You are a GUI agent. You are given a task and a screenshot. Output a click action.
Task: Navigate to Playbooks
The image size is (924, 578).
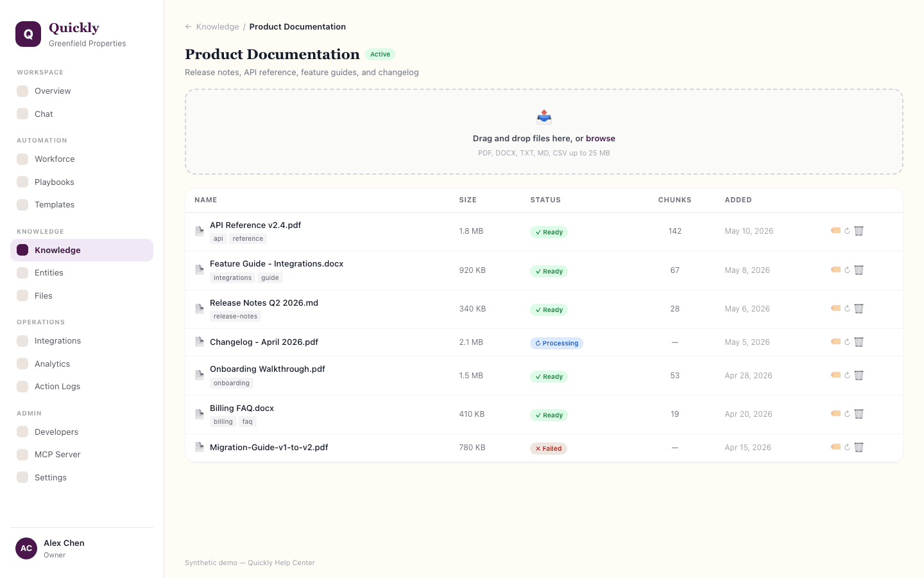tap(81, 182)
